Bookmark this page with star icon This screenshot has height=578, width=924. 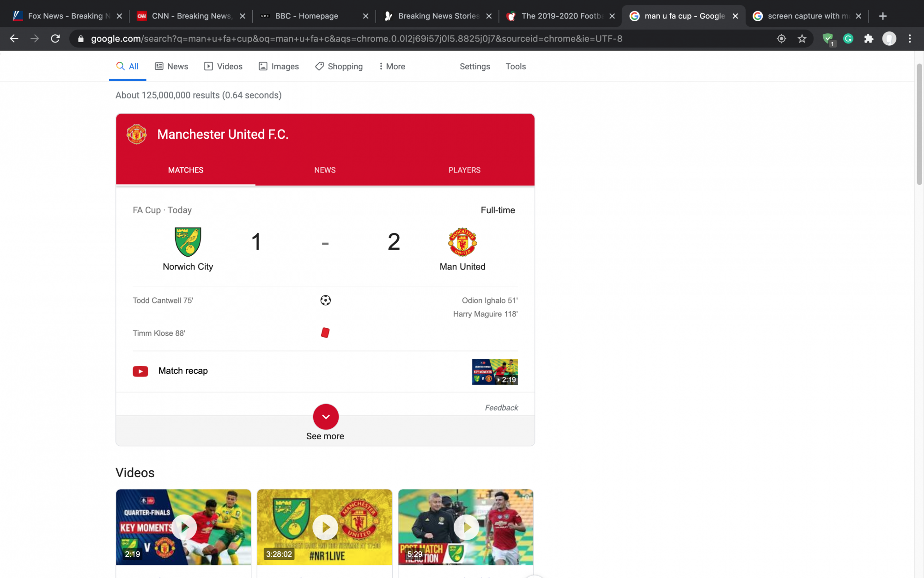802,39
